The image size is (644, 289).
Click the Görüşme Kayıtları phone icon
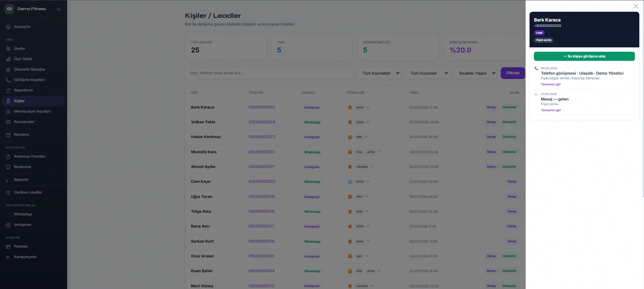tap(8, 80)
